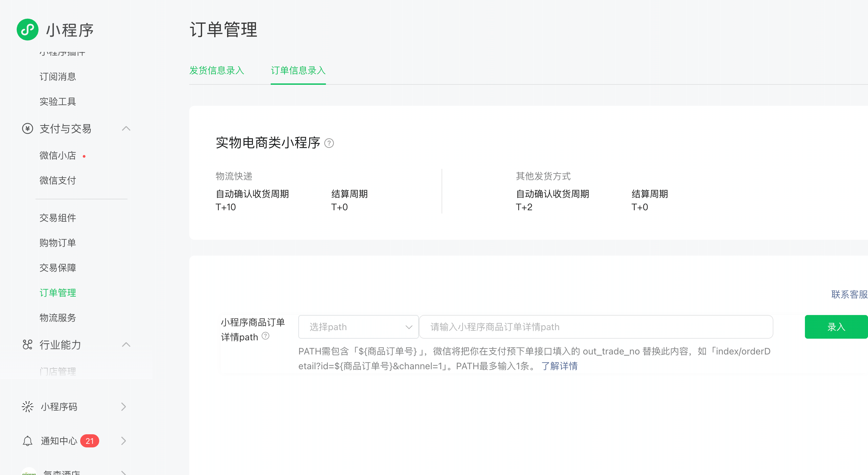Click the green 录入 button
Screen dimensions: 868x475
click(836, 327)
